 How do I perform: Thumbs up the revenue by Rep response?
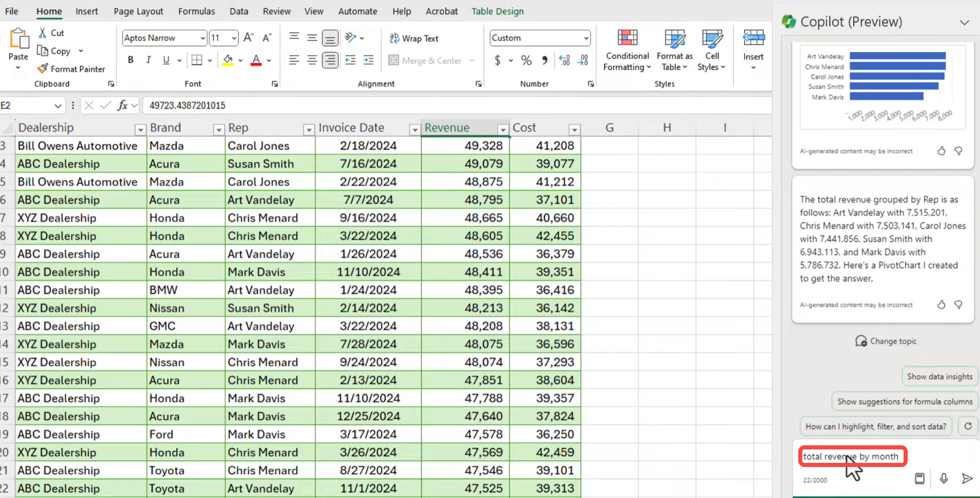(941, 305)
